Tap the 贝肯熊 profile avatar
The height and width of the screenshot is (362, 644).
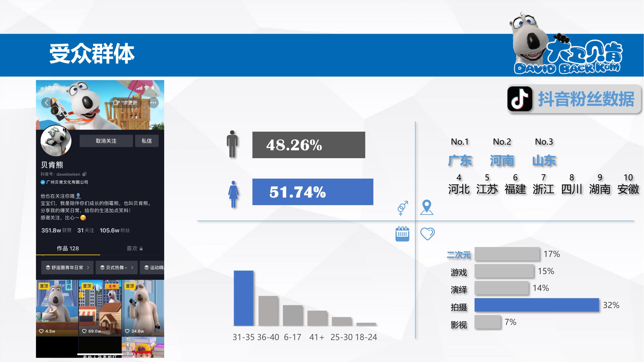56,141
